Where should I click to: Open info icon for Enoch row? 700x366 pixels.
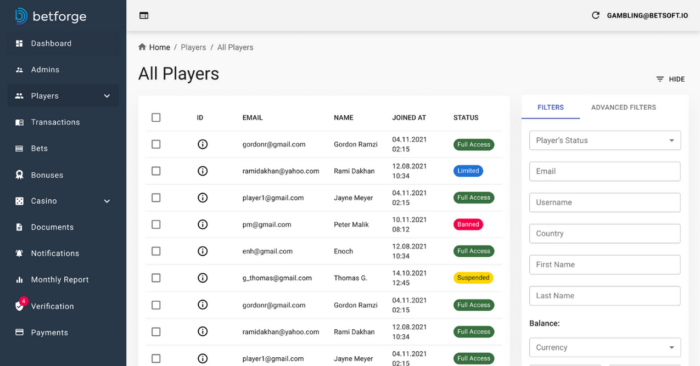click(x=203, y=251)
